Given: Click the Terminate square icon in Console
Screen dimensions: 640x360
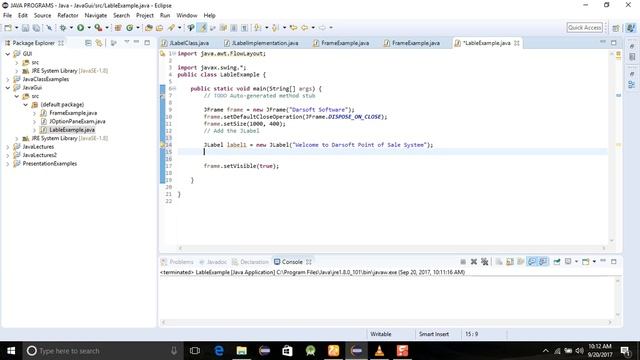Looking at the screenshot, I should point(463,262).
